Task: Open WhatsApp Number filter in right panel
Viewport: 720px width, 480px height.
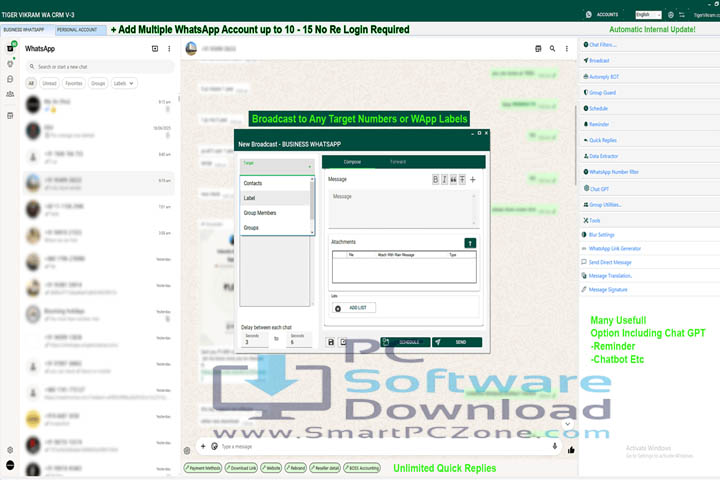Action: [x=611, y=172]
